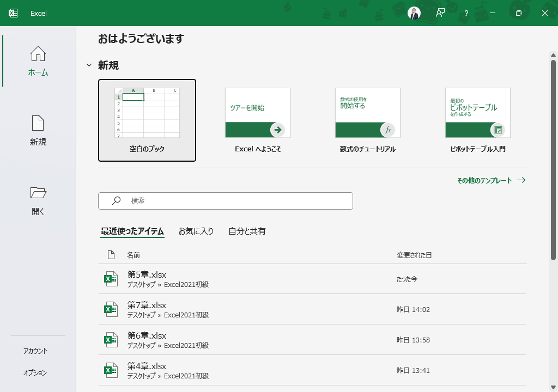The image size is (558, 392).
Task: Click the arrow icon on ツアーを開始 template
Action: pos(277,130)
